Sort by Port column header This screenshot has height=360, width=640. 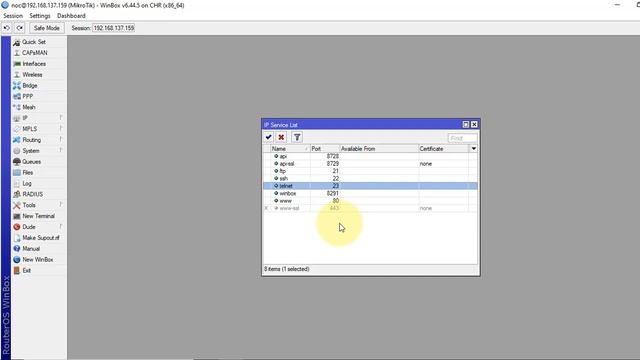[x=324, y=149]
